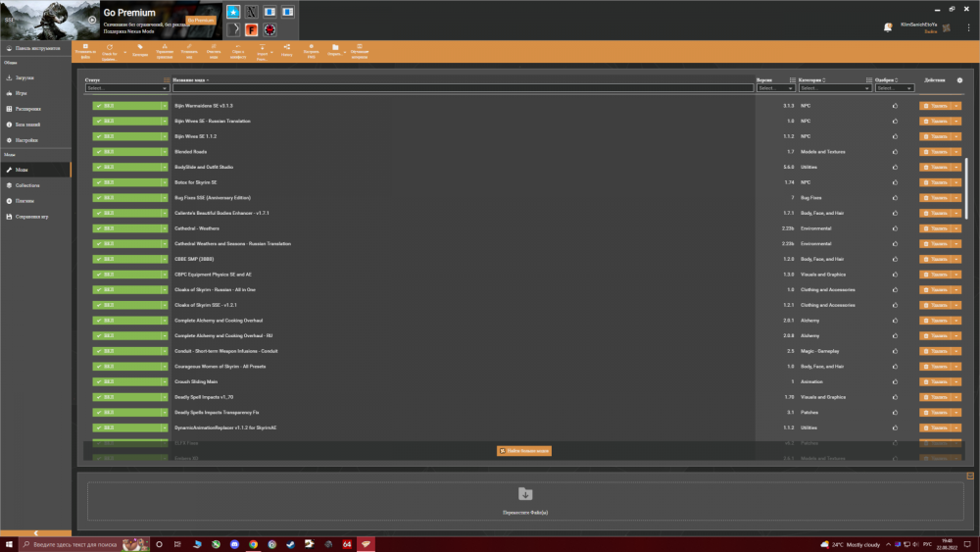Expand Import From dropdown arrow

[271, 53]
